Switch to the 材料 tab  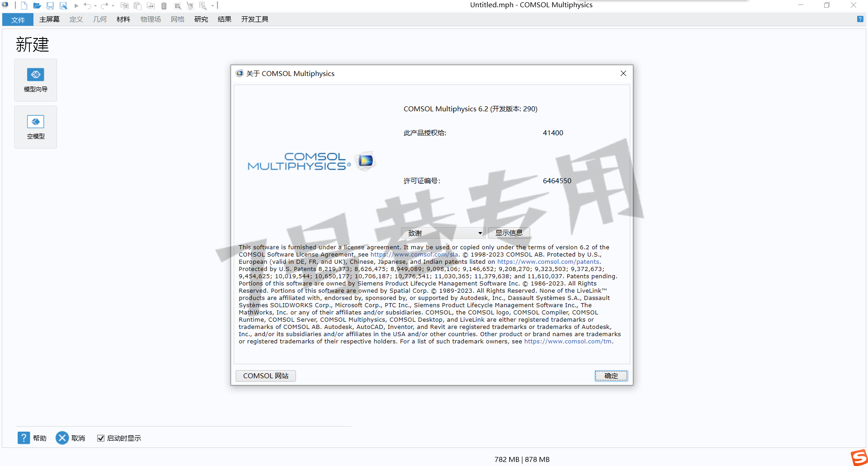[123, 19]
